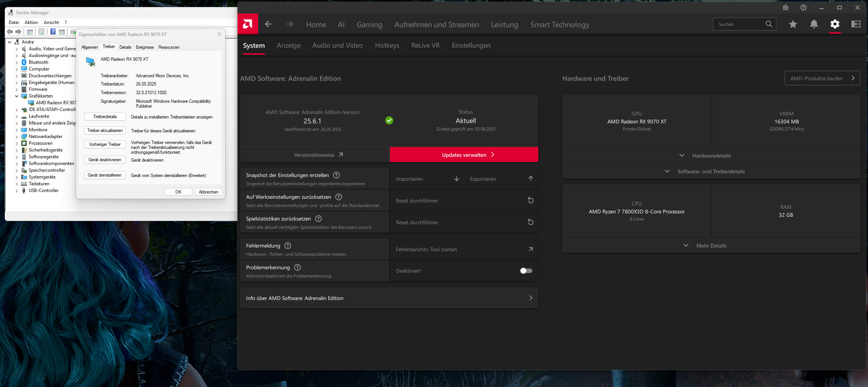
Task: Click show/hide console tree toolbar icon
Action: tap(30, 32)
